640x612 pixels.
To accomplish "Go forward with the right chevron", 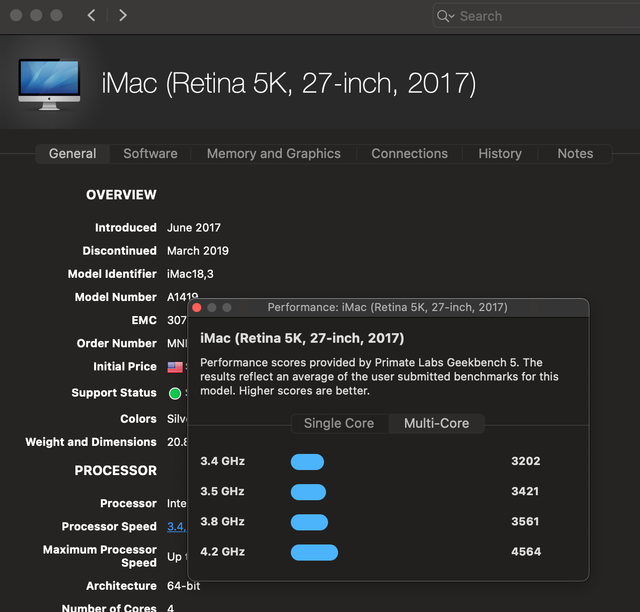I will pos(122,16).
